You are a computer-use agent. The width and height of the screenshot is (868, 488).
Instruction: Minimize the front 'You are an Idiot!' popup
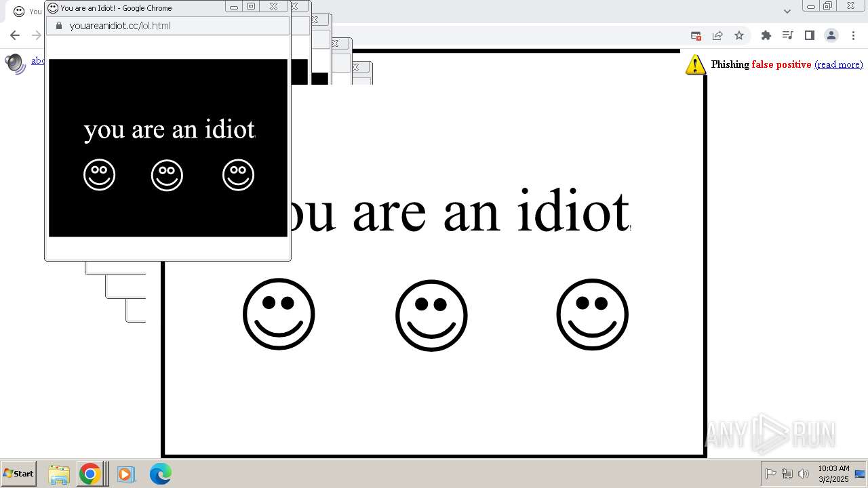234,7
